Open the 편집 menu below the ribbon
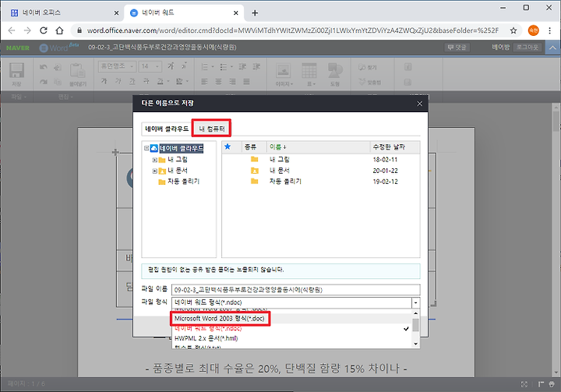Screen dimensions: 561x392 [x=65, y=97]
